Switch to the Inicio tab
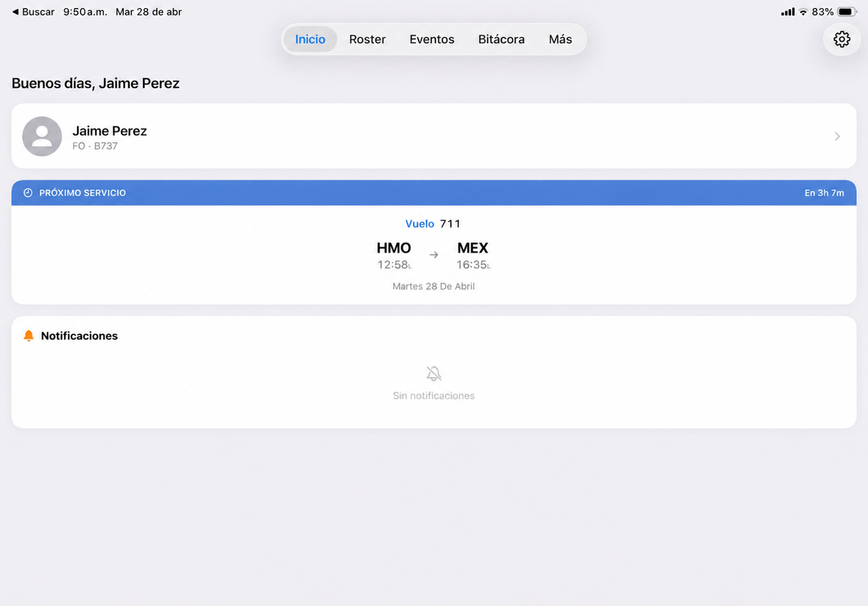Viewport: 868px width, 606px height. [x=310, y=39]
